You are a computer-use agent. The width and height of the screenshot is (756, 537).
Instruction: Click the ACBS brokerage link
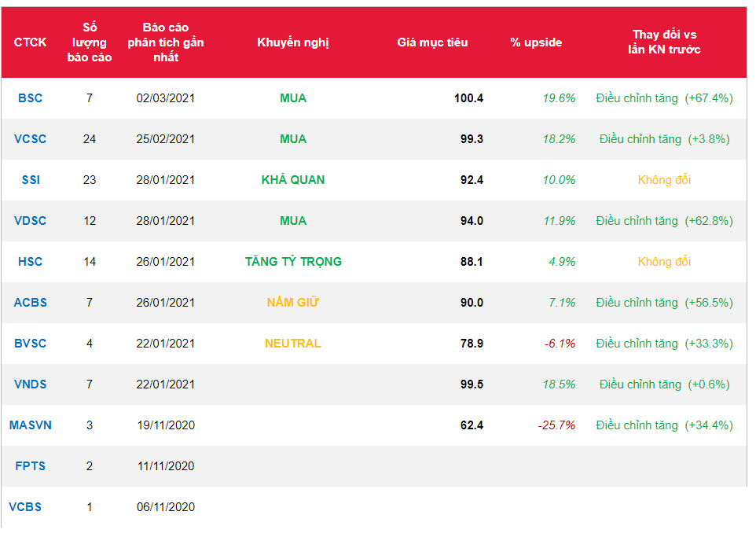pyautogui.click(x=30, y=303)
